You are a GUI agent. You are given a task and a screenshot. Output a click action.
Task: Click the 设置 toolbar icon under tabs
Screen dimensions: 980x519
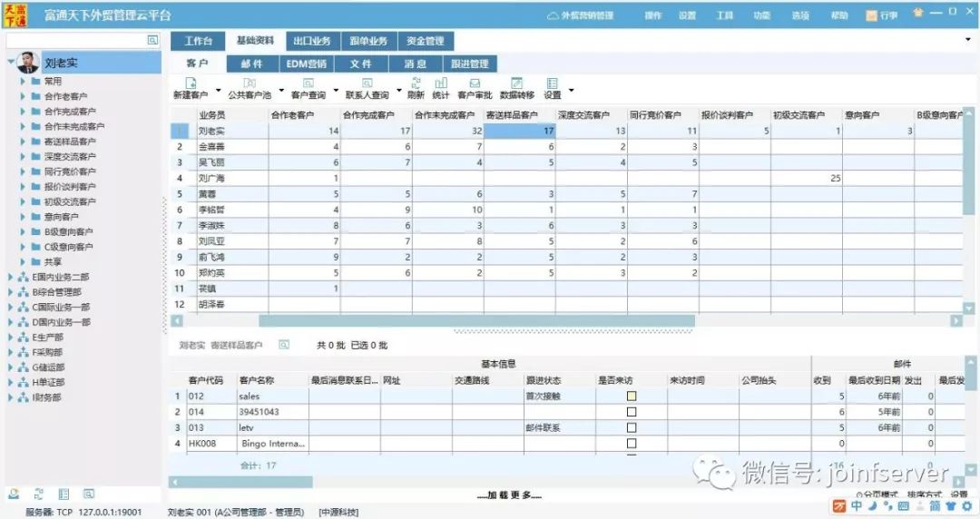pyautogui.click(x=552, y=83)
